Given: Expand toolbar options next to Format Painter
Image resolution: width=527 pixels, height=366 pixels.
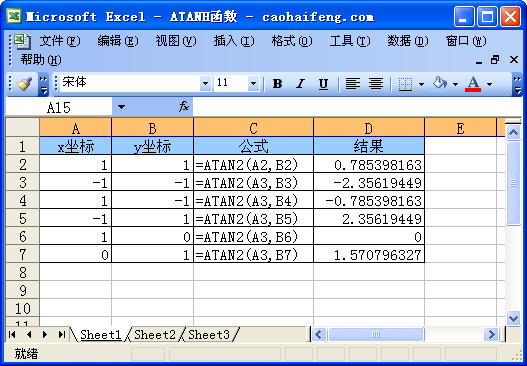Looking at the screenshot, I should point(43,84).
